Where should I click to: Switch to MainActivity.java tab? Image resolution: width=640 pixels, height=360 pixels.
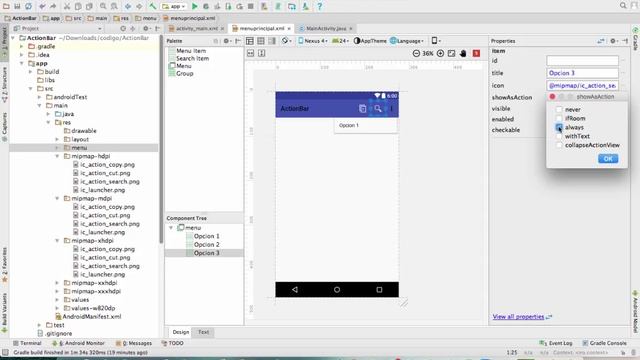(326, 29)
